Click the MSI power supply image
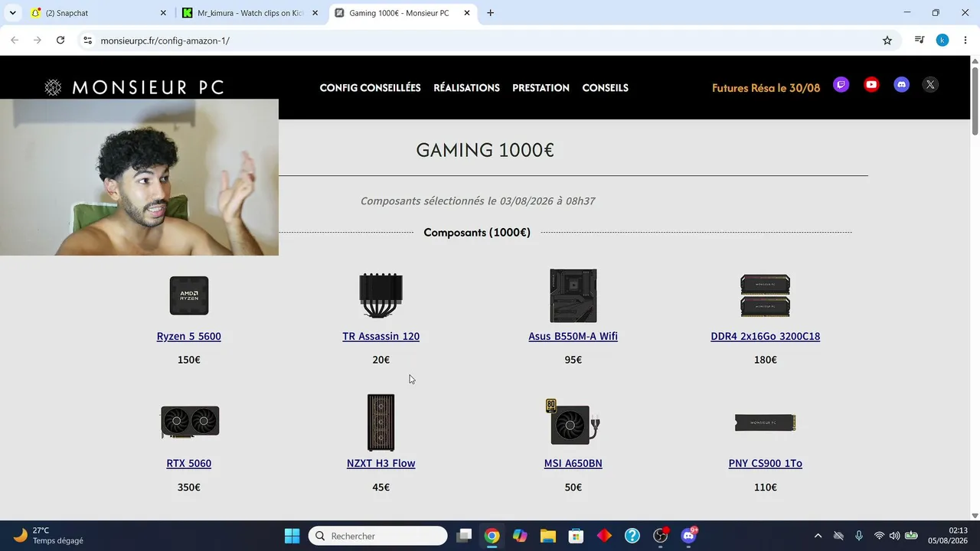The width and height of the screenshot is (980, 551). [573, 422]
